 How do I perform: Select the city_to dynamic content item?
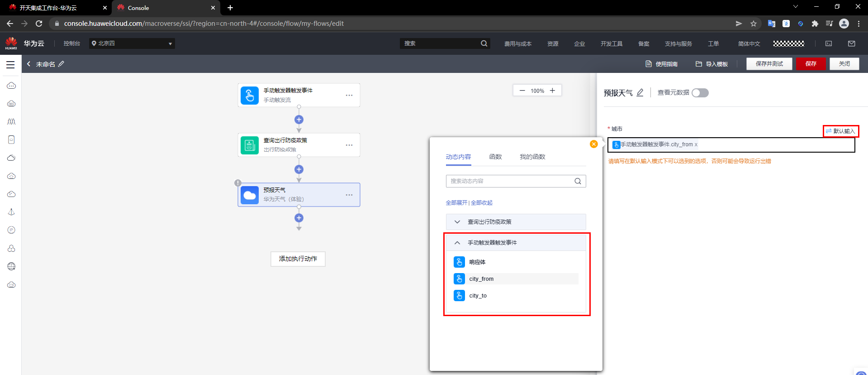516,296
